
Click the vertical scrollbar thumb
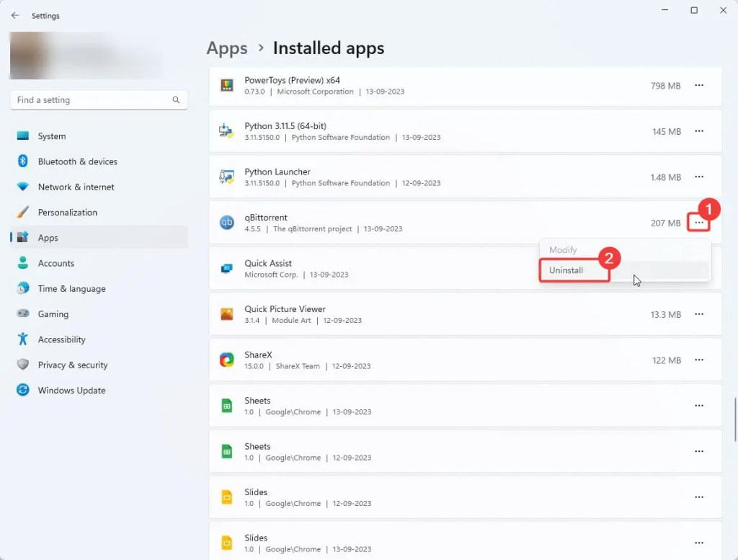[x=734, y=419]
